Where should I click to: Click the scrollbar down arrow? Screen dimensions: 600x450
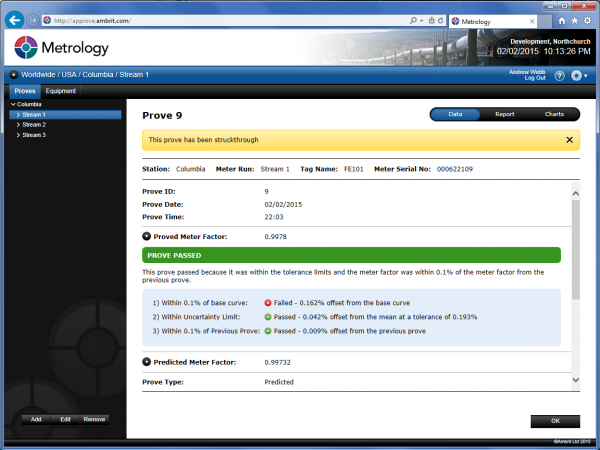[x=576, y=380]
